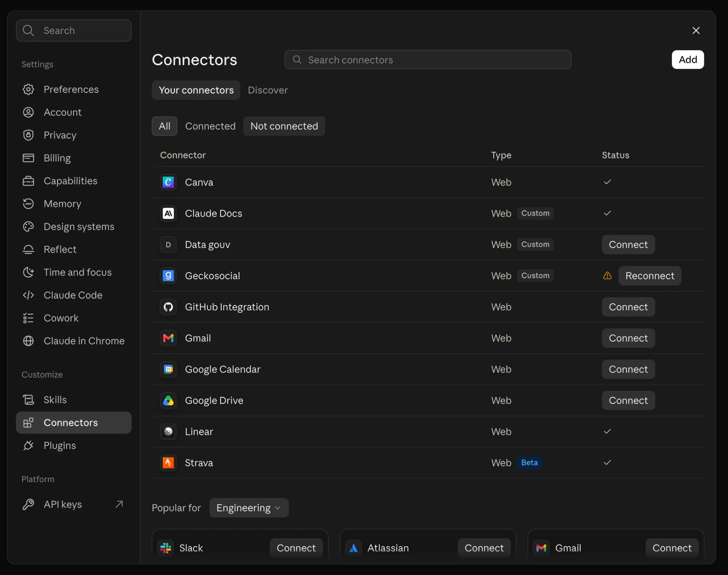Open the Memory icon in sidebar

28,204
